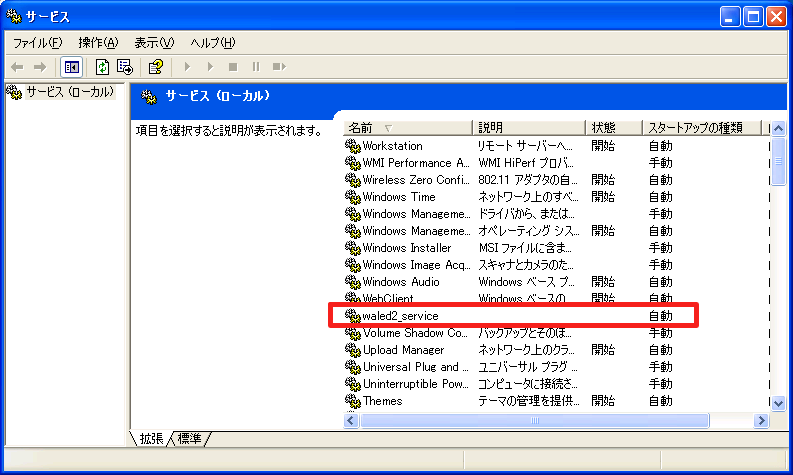Click the Pause Service toolbar button
This screenshot has width=793, height=475.
coord(256,67)
